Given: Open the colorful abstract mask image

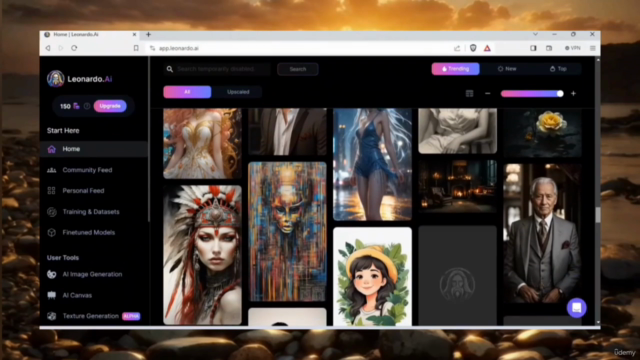Looking at the screenshot, I should click(287, 232).
